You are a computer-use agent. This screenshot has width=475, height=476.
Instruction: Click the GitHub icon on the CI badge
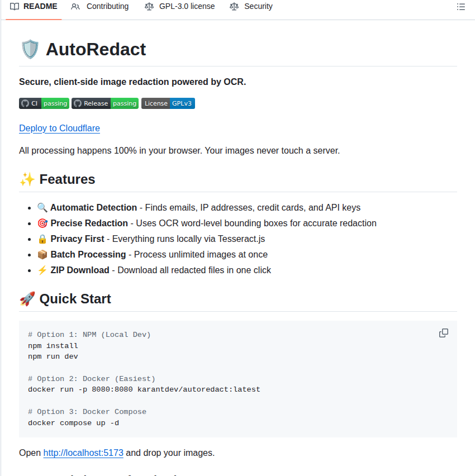point(25,103)
